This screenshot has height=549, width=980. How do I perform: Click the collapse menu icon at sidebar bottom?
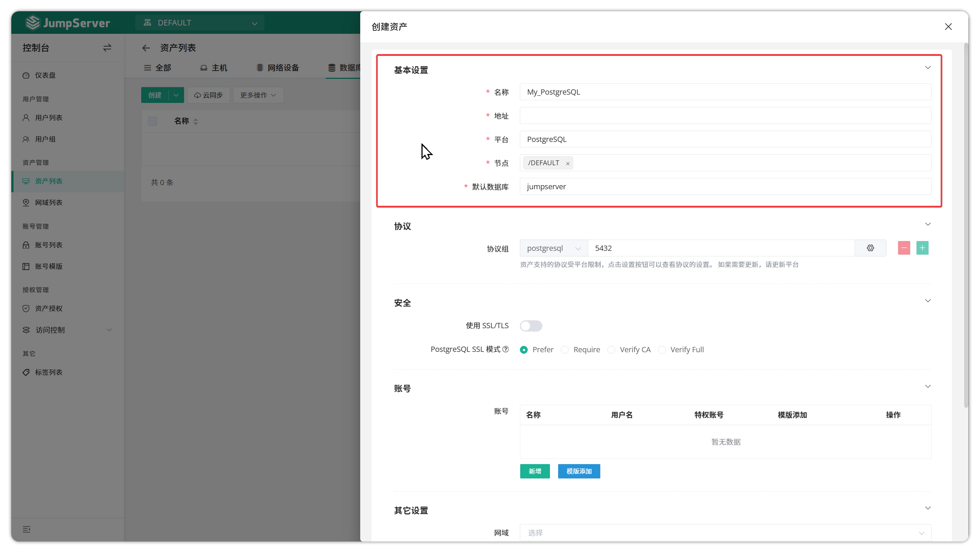26,529
